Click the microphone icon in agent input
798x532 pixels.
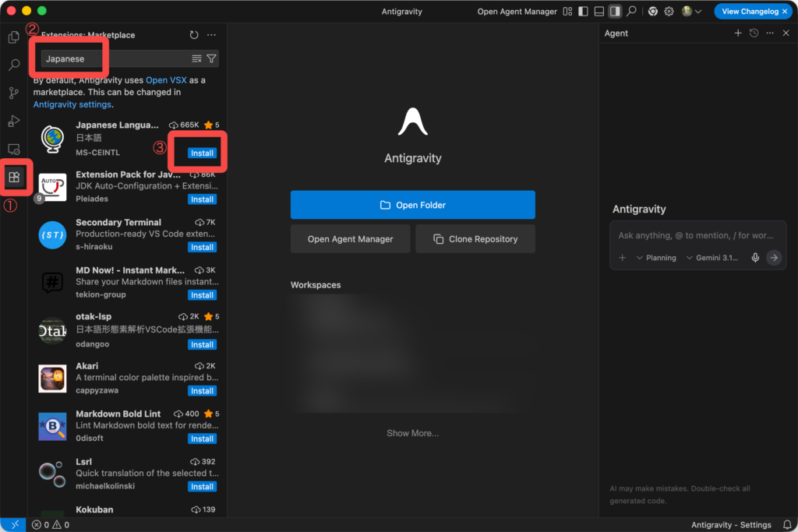(755, 258)
